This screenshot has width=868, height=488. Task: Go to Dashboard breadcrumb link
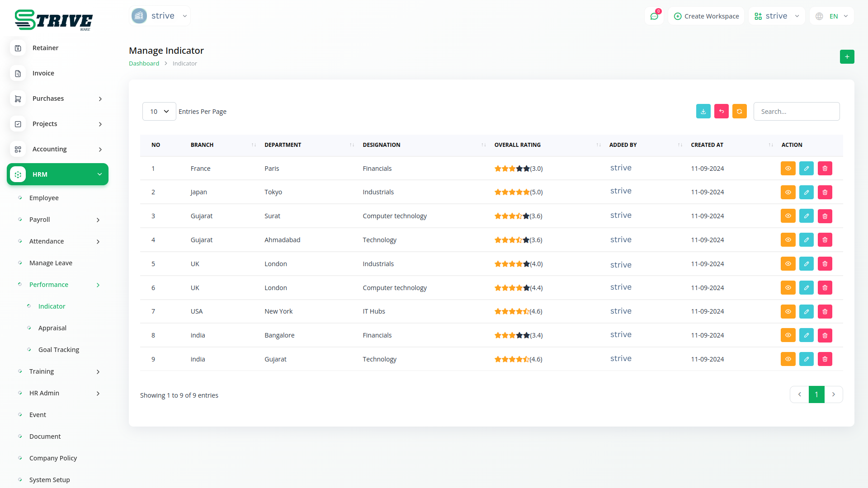click(x=144, y=64)
